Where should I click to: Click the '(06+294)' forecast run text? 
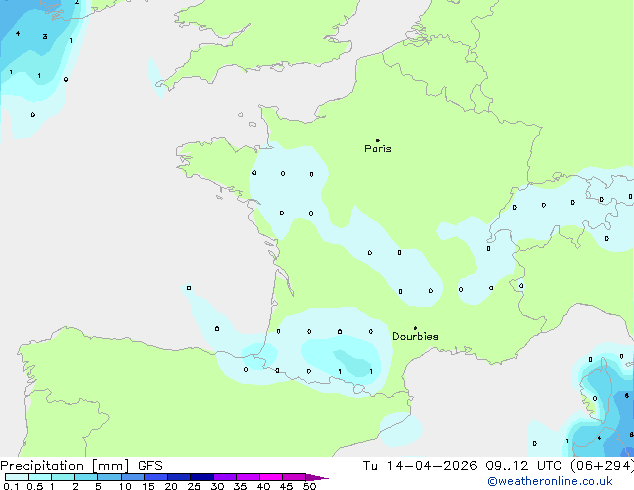(602, 466)
